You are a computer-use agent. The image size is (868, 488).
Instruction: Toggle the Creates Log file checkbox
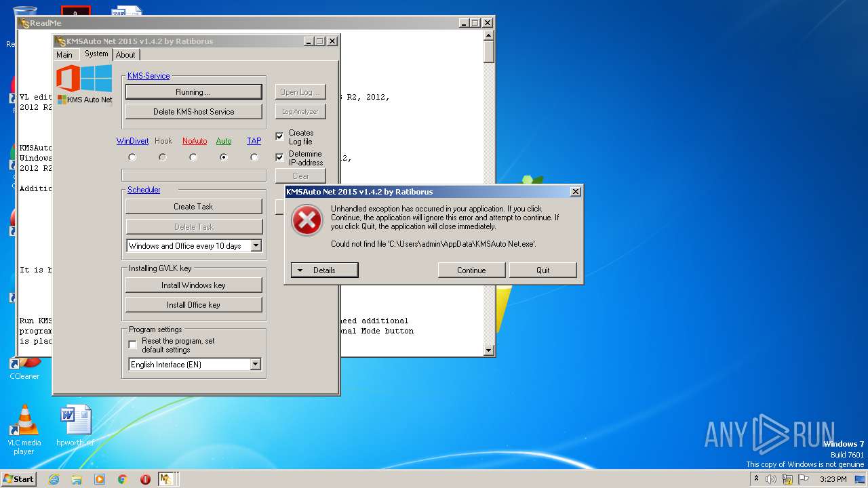279,136
